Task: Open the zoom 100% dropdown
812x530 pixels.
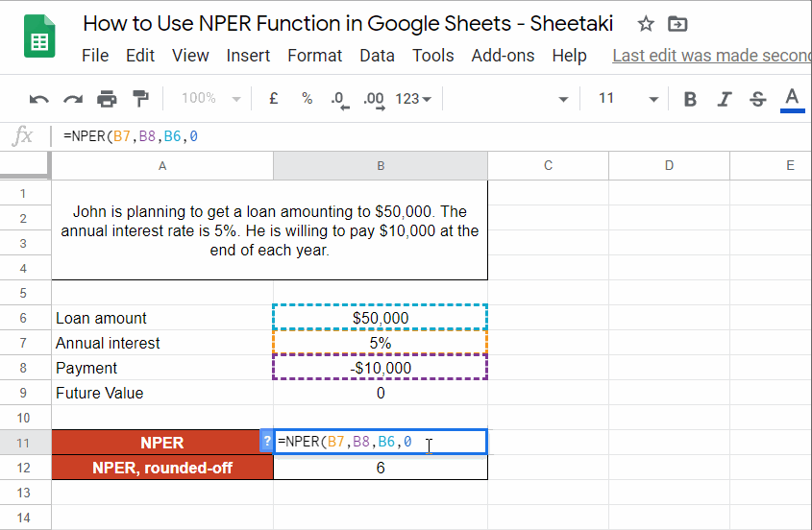Action: click(211, 98)
